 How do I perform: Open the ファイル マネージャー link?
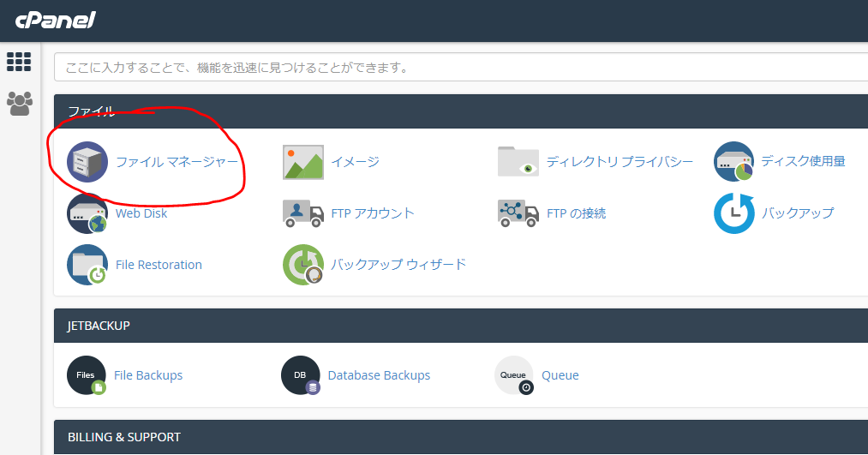tap(177, 162)
